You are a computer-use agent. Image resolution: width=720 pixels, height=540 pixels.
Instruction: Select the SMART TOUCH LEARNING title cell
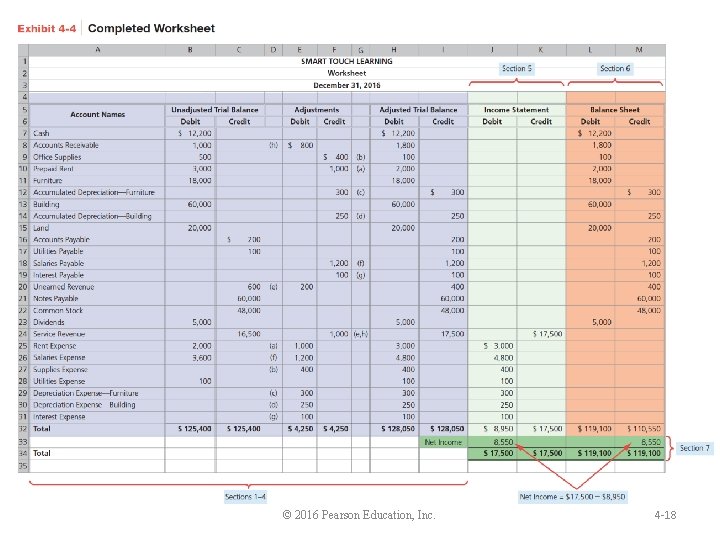tap(347, 61)
